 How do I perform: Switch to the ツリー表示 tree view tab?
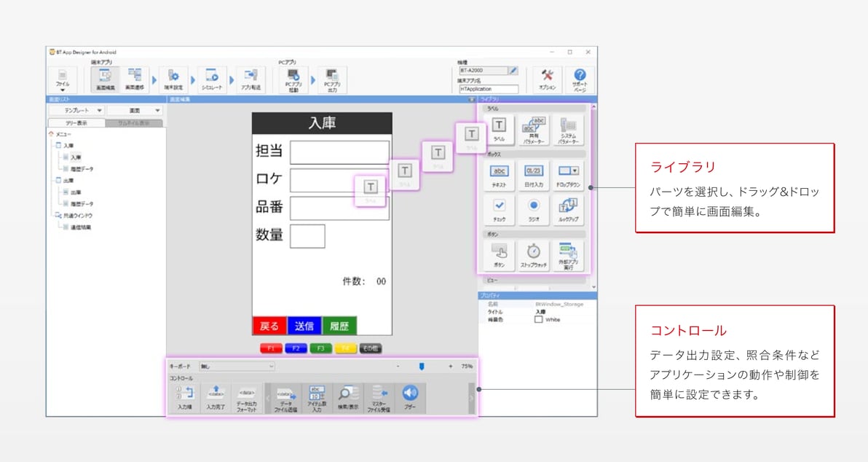[x=76, y=123]
